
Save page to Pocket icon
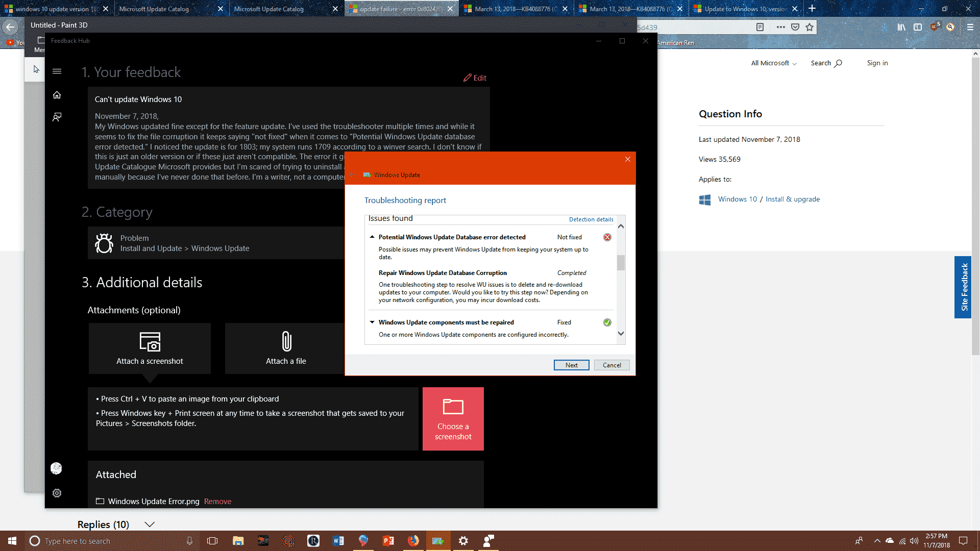tap(795, 27)
